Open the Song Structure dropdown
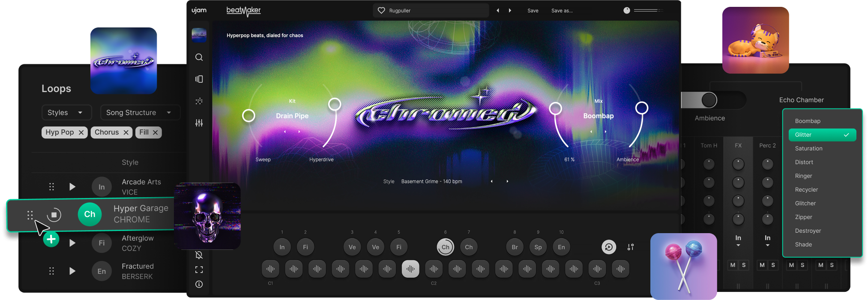 click(140, 112)
